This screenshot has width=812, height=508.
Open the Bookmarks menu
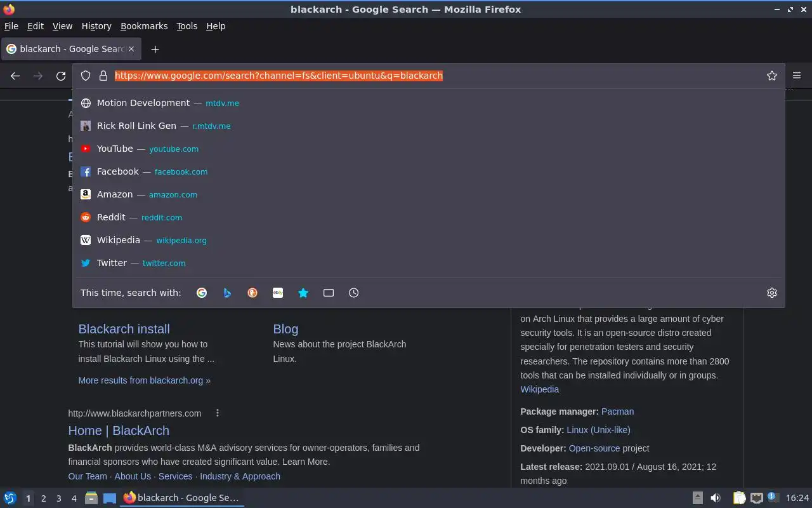point(144,26)
